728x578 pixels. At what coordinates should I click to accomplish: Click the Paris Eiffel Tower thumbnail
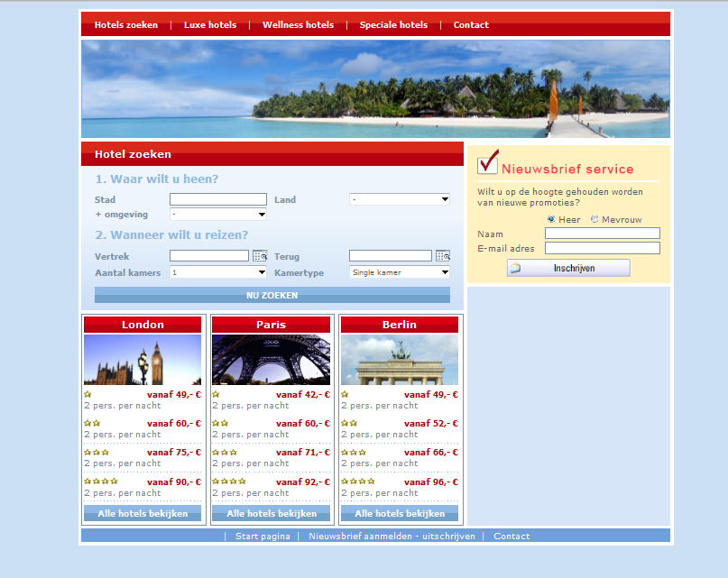point(272,360)
